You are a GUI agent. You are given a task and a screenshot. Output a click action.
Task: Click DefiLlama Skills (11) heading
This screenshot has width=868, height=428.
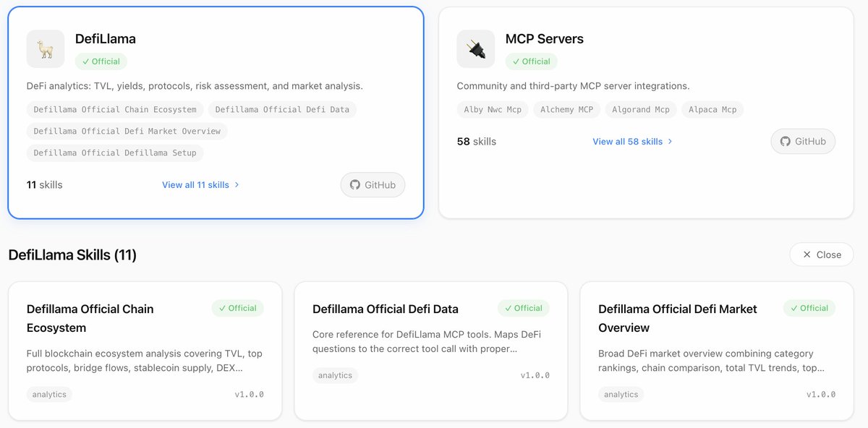point(72,254)
